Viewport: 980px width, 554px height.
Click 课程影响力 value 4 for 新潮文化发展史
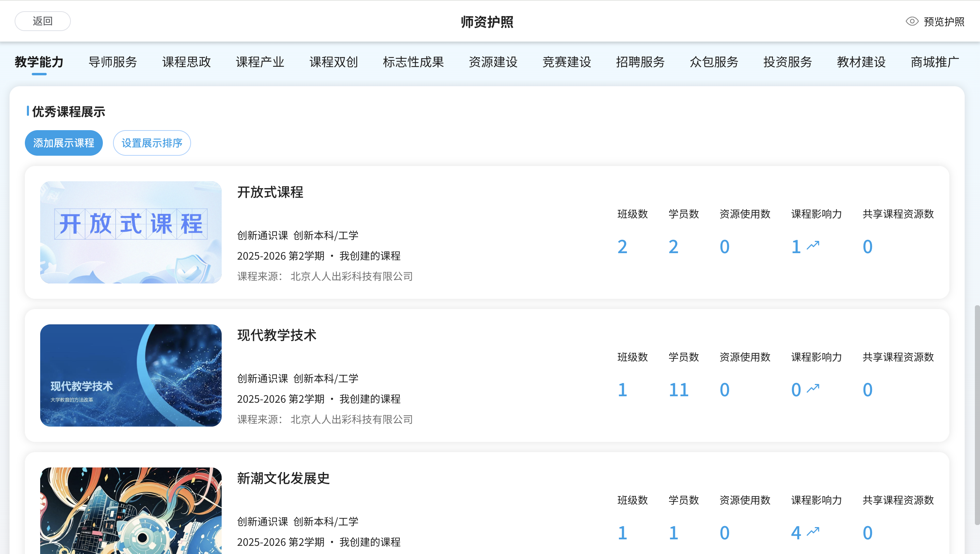[796, 533]
